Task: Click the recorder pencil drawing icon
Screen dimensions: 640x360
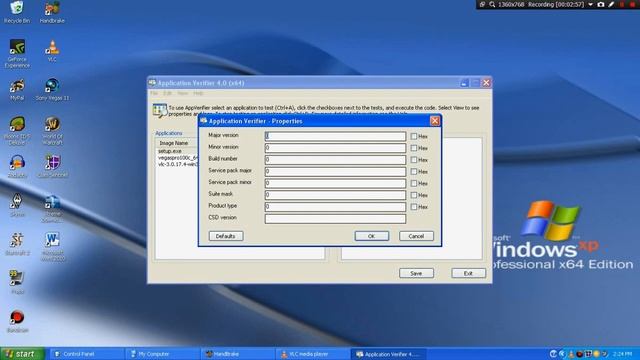Action: [x=611, y=4]
